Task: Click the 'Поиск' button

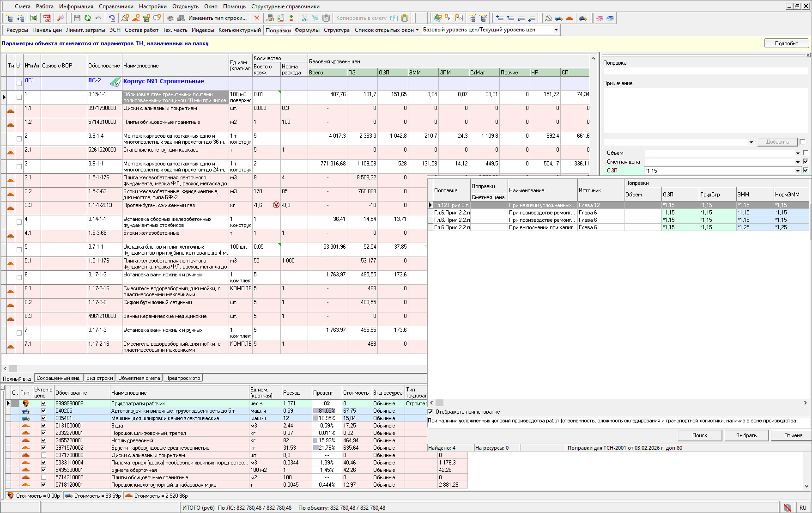Action: coord(700,435)
